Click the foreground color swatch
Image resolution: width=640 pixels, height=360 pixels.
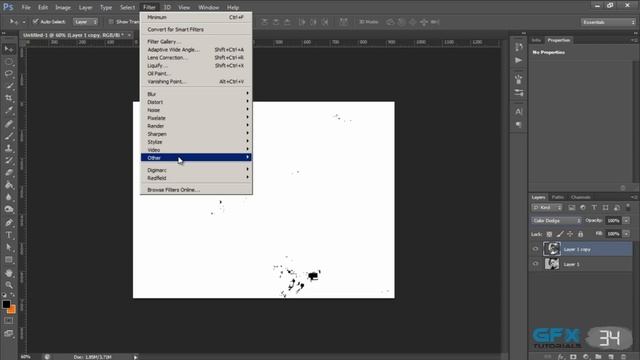(6, 304)
